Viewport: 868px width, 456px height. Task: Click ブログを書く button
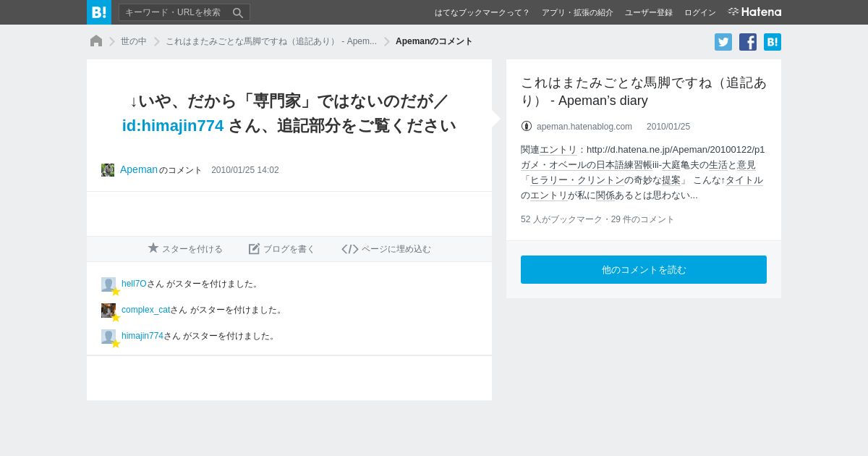(282, 248)
